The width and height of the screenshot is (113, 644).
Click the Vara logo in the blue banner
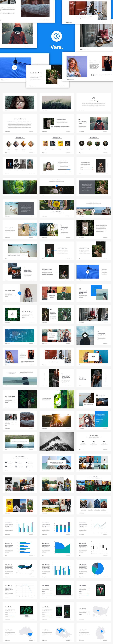click(57, 36)
